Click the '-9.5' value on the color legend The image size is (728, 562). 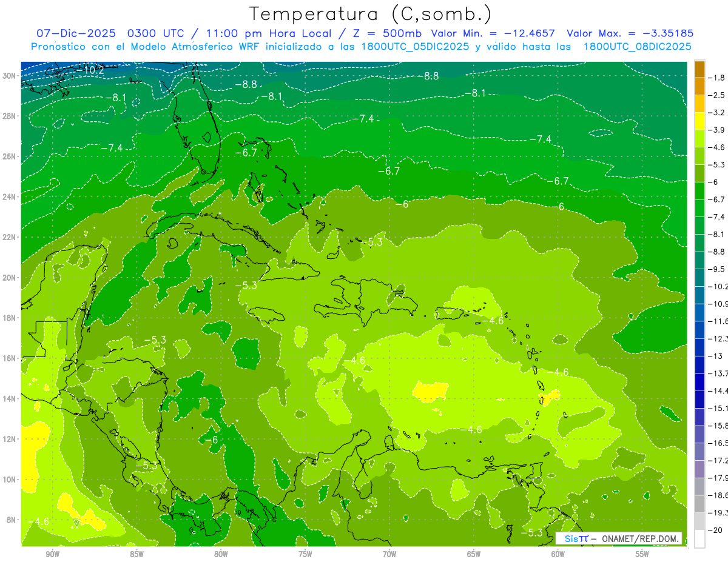pyautogui.click(x=717, y=269)
